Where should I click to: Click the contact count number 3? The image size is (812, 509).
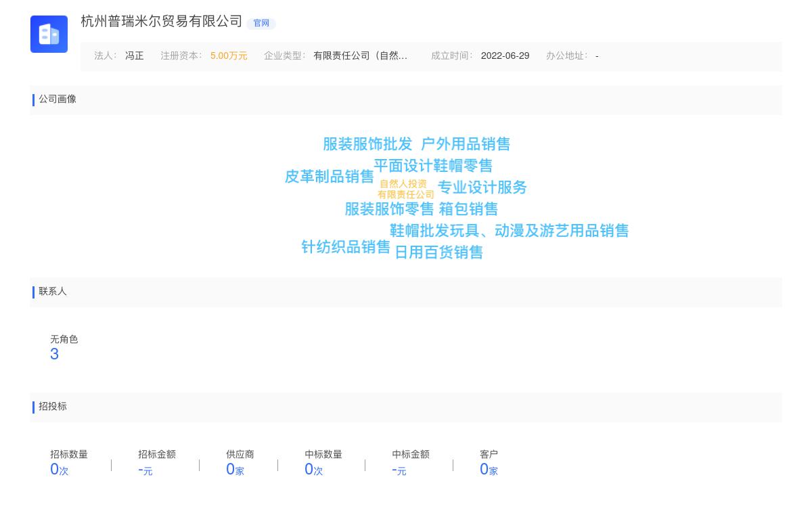54,353
